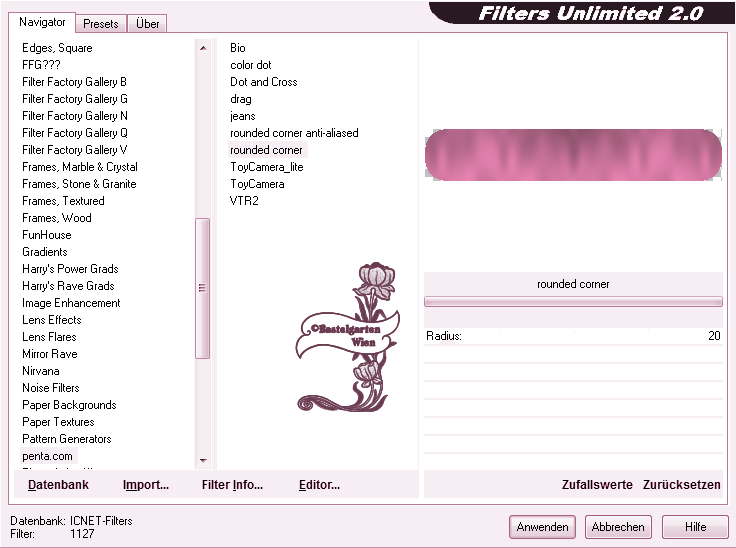Select Mirror Rave category
The height and width of the screenshot is (548, 736).
(50, 354)
